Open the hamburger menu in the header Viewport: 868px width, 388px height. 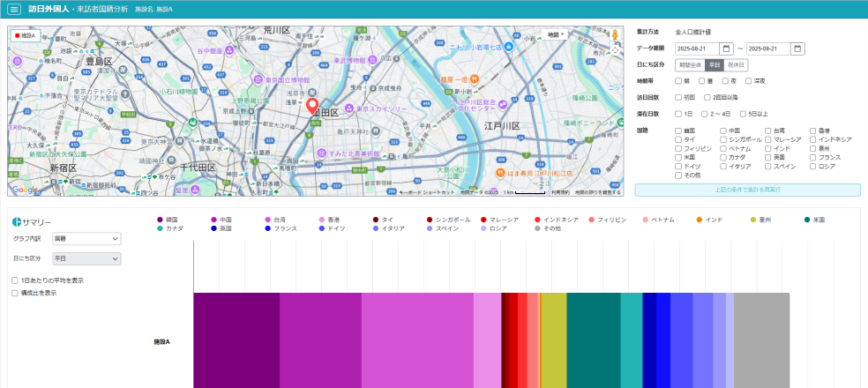click(x=14, y=9)
